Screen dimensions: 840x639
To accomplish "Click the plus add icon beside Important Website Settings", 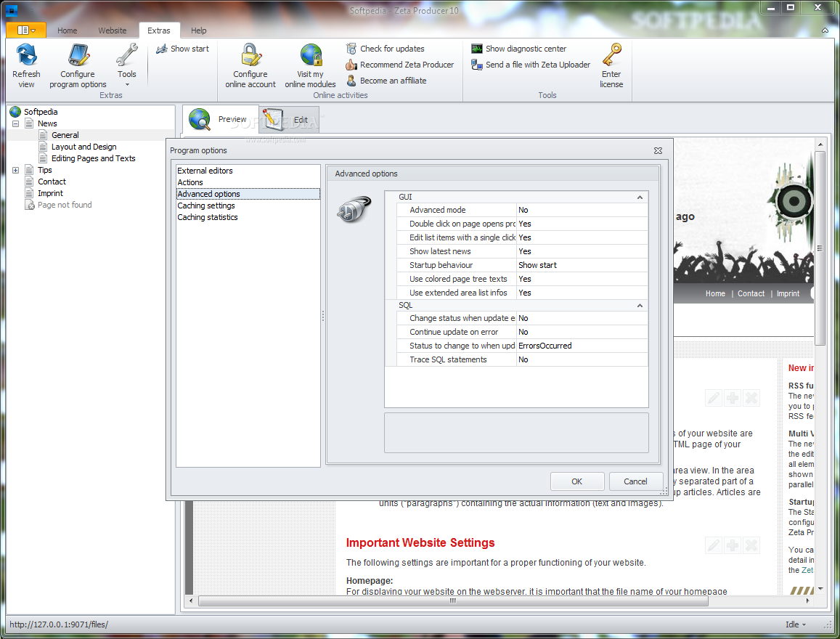I will [733, 546].
